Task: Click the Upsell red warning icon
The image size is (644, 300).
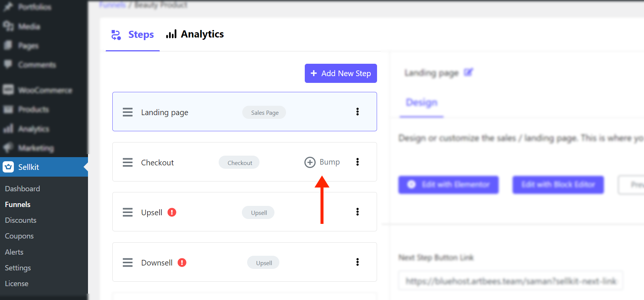Action: (x=172, y=212)
